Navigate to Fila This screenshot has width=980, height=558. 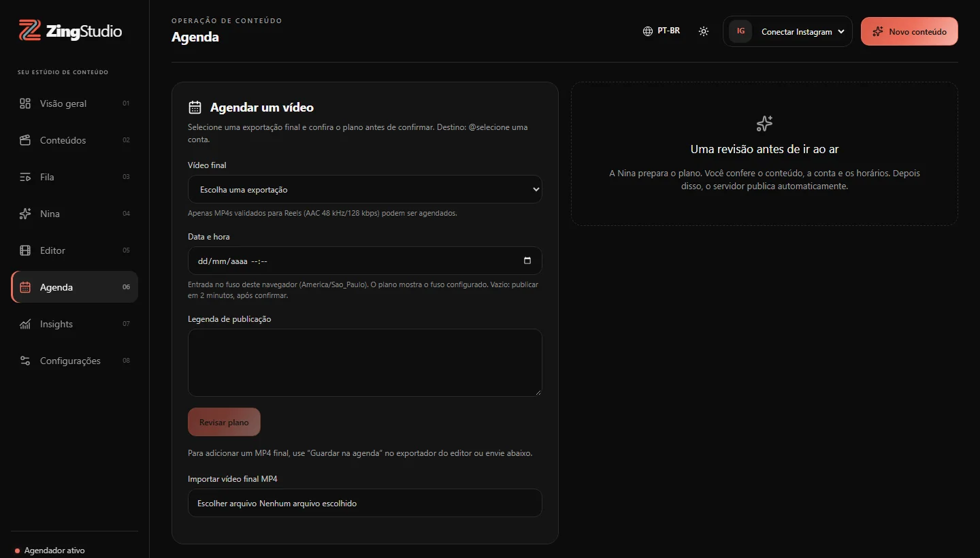click(74, 177)
